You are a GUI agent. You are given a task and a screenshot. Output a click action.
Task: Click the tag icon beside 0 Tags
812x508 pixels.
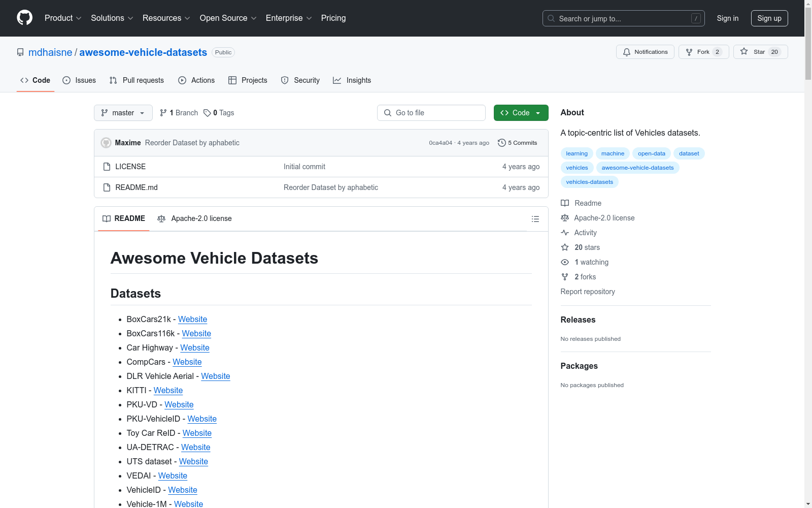click(207, 113)
